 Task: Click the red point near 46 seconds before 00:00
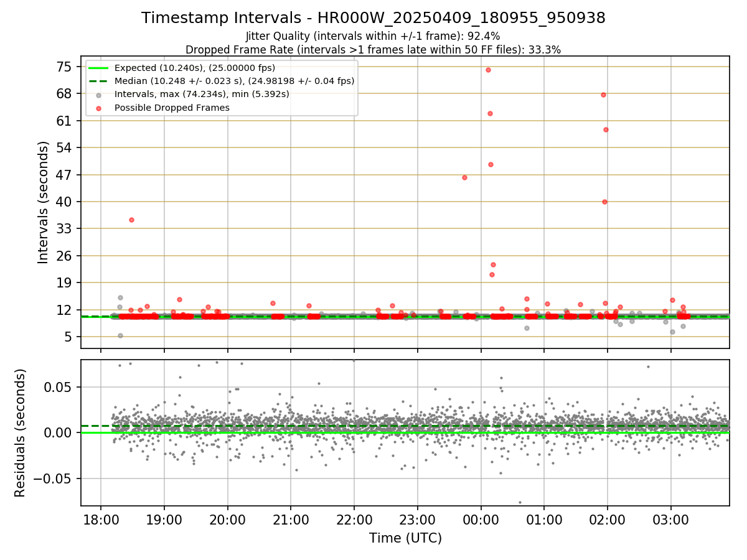[x=464, y=177]
